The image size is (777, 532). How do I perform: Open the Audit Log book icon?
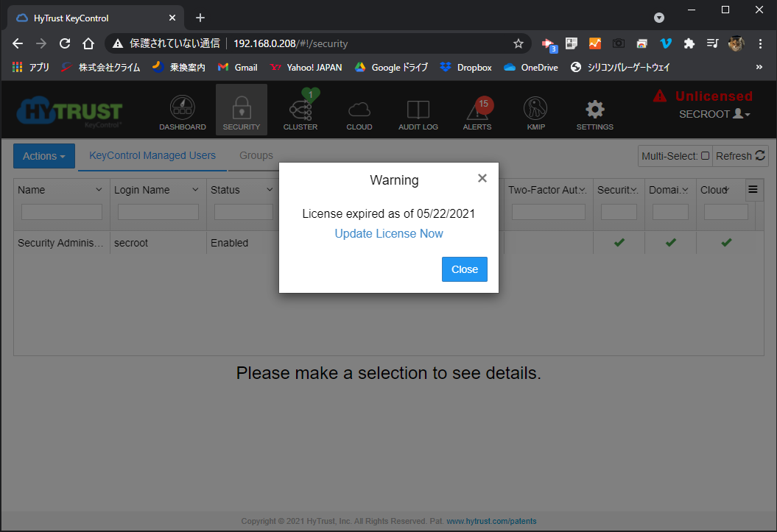pyautogui.click(x=418, y=110)
